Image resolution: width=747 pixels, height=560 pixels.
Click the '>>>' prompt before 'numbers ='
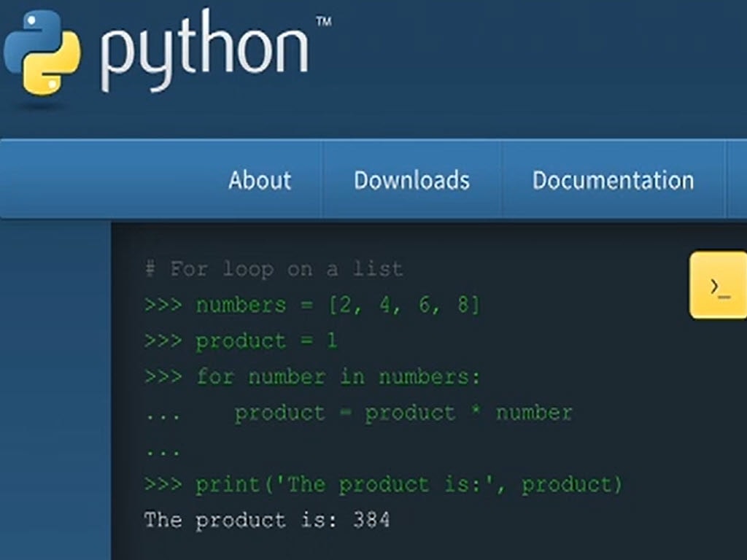pos(163,305)
